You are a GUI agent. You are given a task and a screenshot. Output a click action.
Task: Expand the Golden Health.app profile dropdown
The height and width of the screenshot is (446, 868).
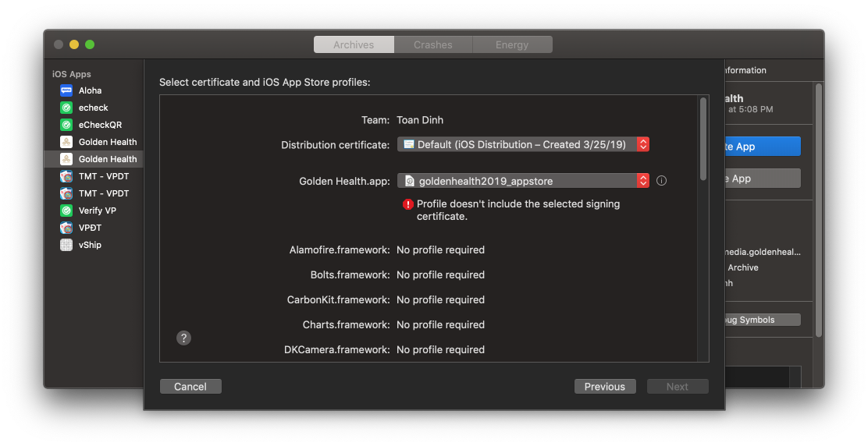(x=523, y=181)
